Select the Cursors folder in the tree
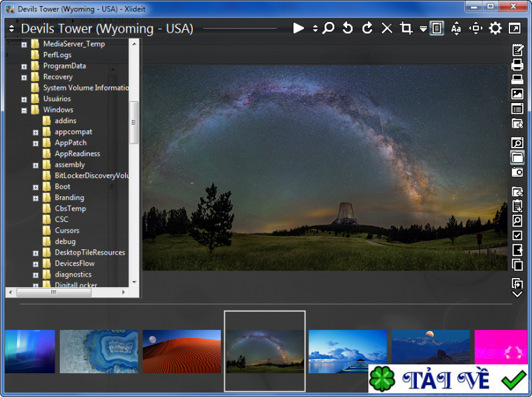Viewport: 532px width, 397px height. pos(66,230)
